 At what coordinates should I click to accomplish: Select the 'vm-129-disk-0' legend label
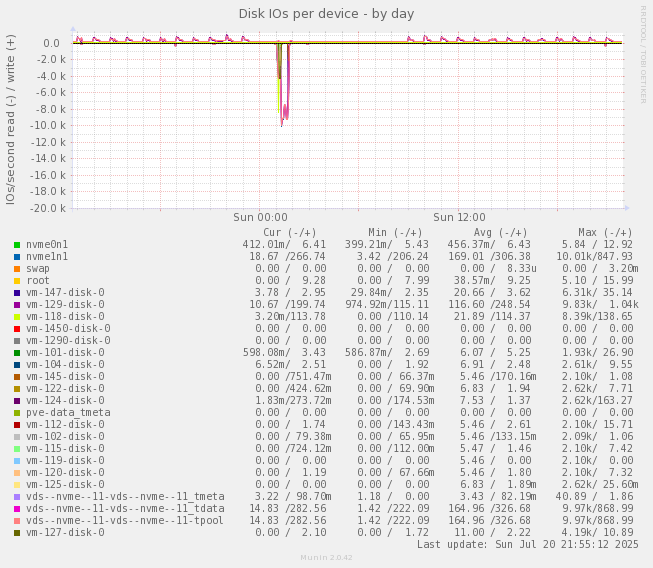[x=65, y=304]
